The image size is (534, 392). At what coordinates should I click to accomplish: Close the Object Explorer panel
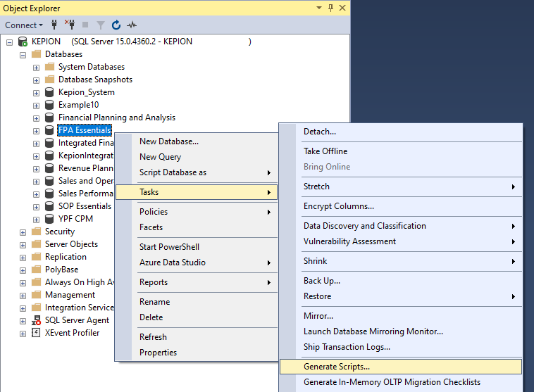click(342, 8)
